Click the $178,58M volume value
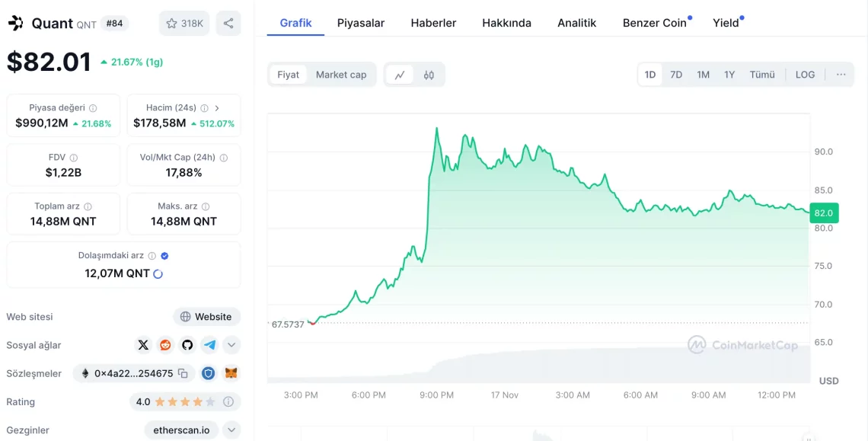The image size is (868, 441). coord(159,123)
